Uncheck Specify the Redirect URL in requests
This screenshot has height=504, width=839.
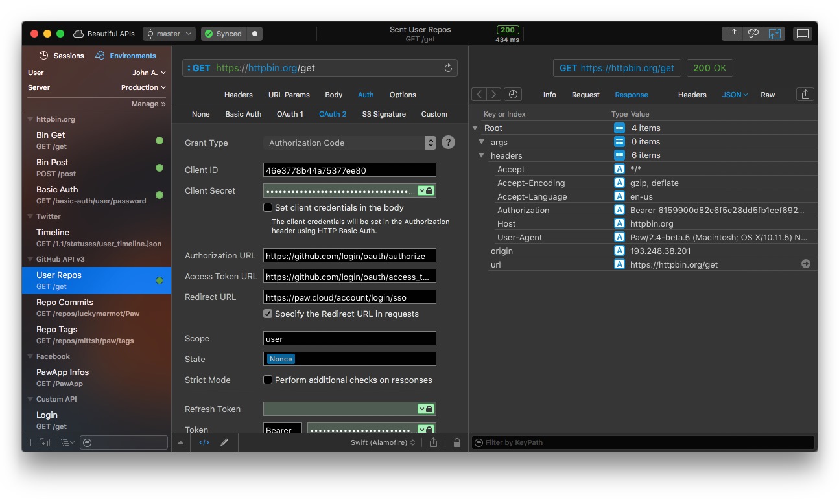[x=267, y=314]
